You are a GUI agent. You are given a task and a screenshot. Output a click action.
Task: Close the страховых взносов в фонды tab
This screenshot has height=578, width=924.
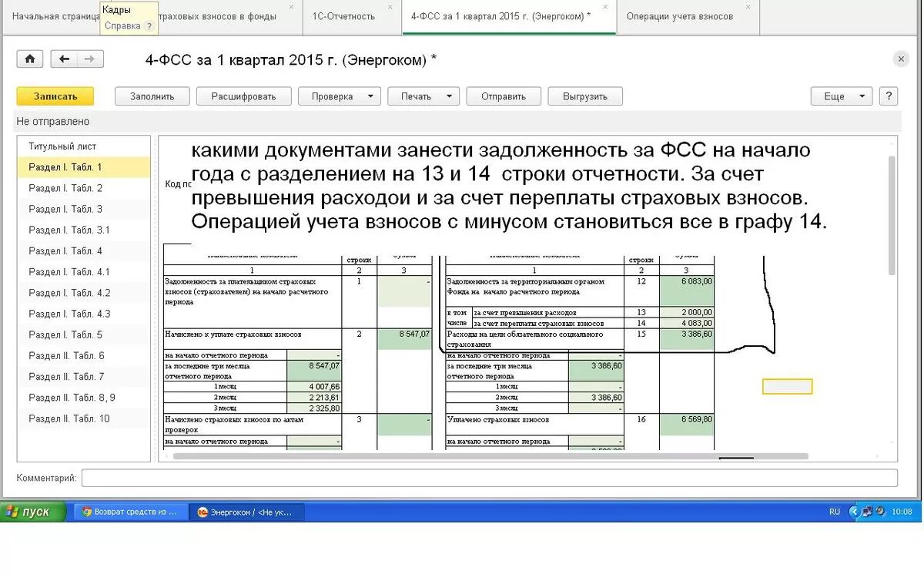(290, 7)
